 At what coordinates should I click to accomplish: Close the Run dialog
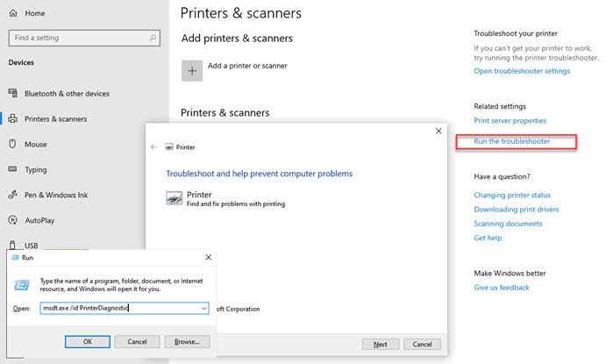pos(208,258)
